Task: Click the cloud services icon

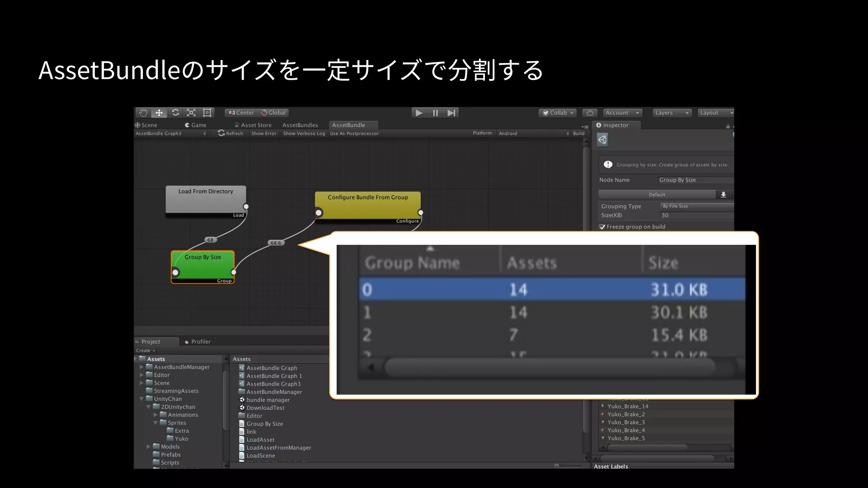Action: [590, 113]
